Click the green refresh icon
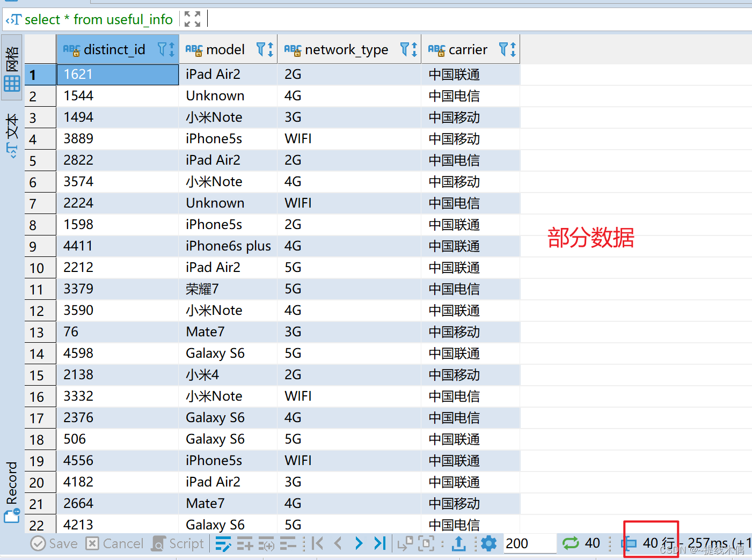Image resolution: width=752 pixels, height=560 pixels. coord(571,543)
